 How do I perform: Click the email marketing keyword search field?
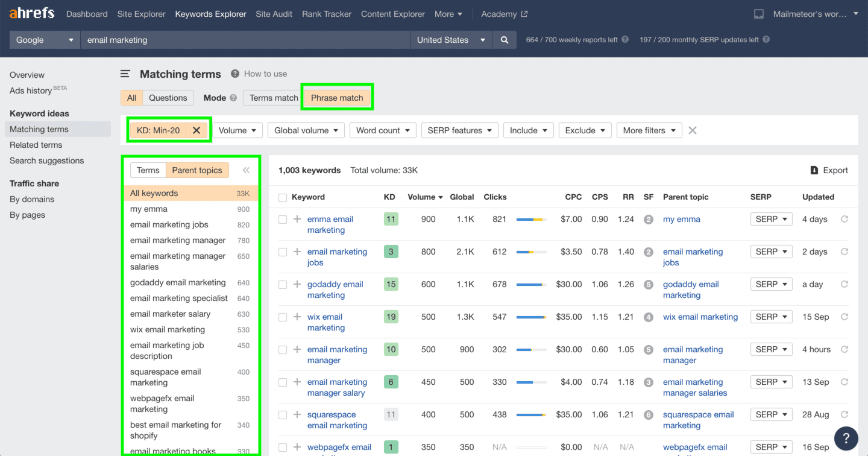[245, 40]
